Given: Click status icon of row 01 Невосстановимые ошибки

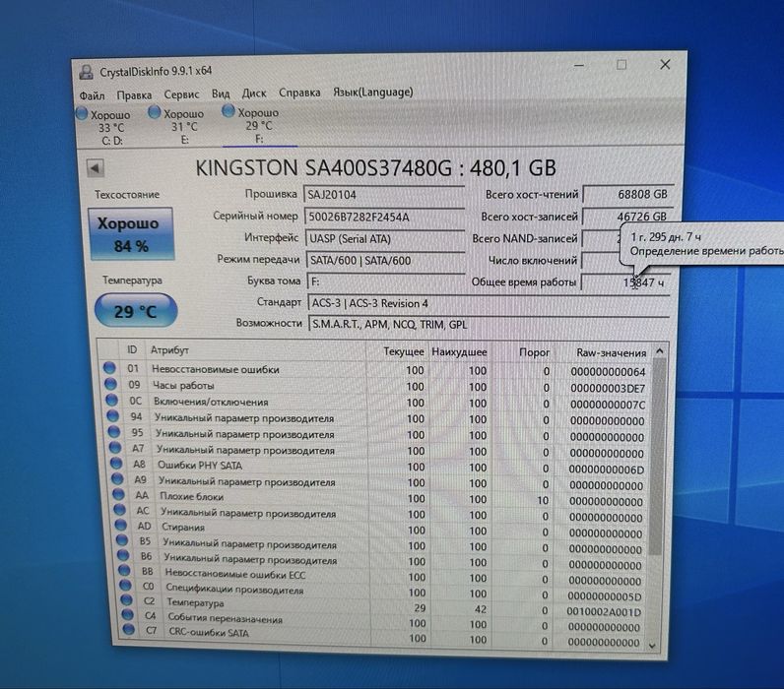Looking at the screenshot, I should point(109,369).
